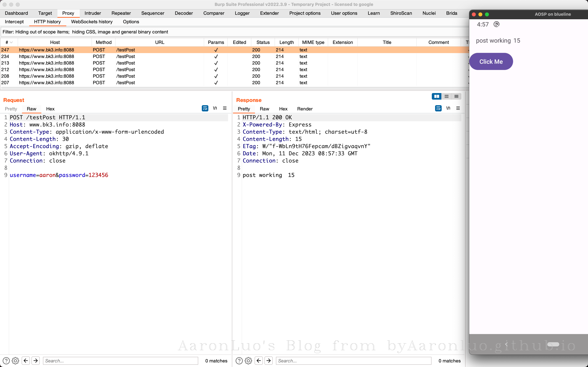Image resolution: width=588 pixels, height=367 pixels.
Task: Select top-bottom stacked layout icon
Action: click(x=446, y=96)
